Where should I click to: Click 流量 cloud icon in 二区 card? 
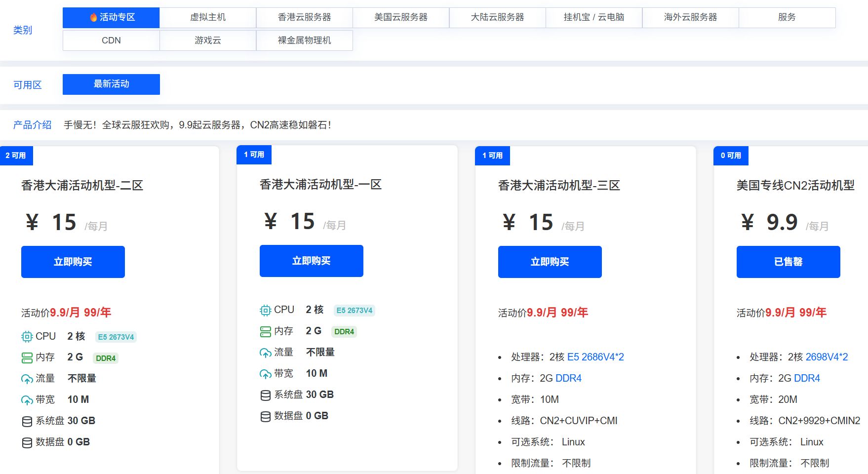(x=27, y=379)
